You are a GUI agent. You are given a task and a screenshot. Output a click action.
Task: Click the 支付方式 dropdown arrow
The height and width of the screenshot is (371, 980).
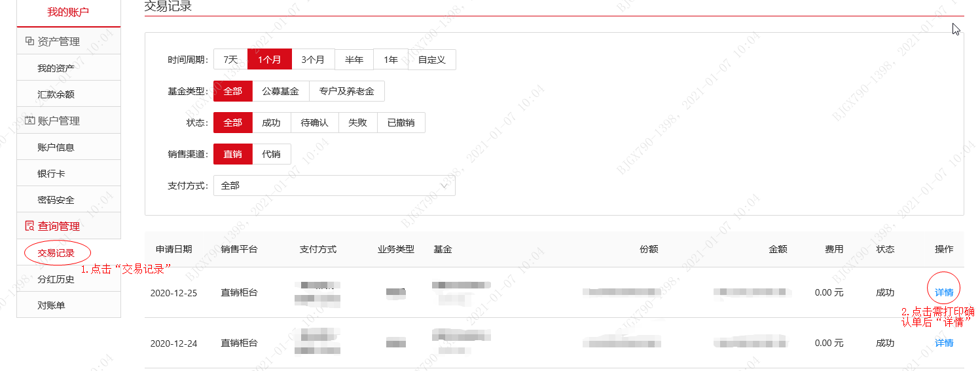pyautogui.click(x=445, y=186)
